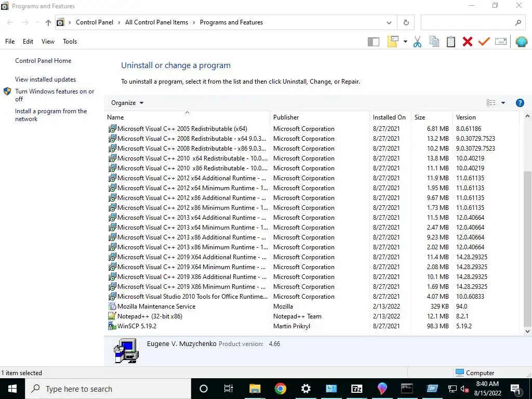Select Visual Studio 2010 Tools for Office Runtime
Viewport: 532px width, 399px height.
(x=312, y=297)
